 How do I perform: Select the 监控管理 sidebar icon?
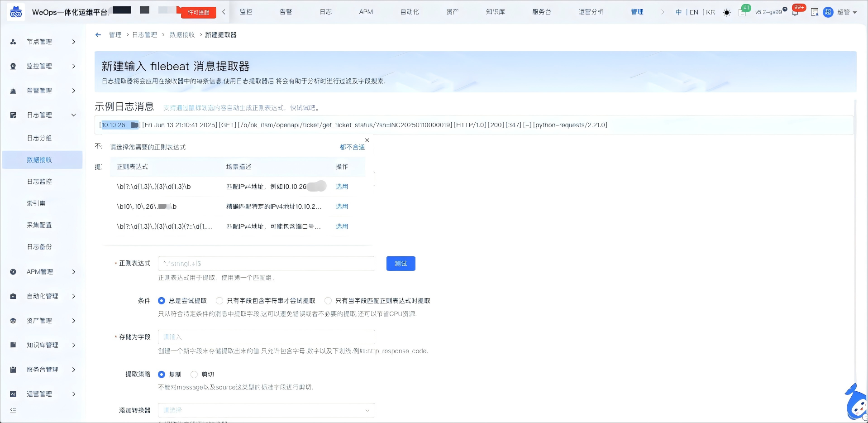point(13,66)
